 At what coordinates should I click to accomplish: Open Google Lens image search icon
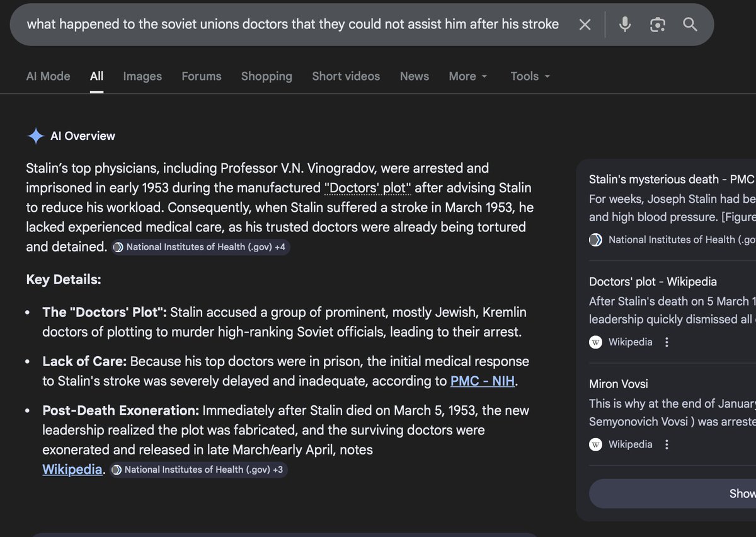coord(658,25)
